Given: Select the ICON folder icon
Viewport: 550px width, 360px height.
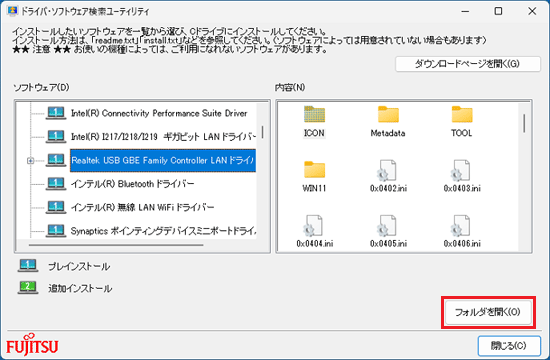Looking at the screenshot, I should [314, 114].
